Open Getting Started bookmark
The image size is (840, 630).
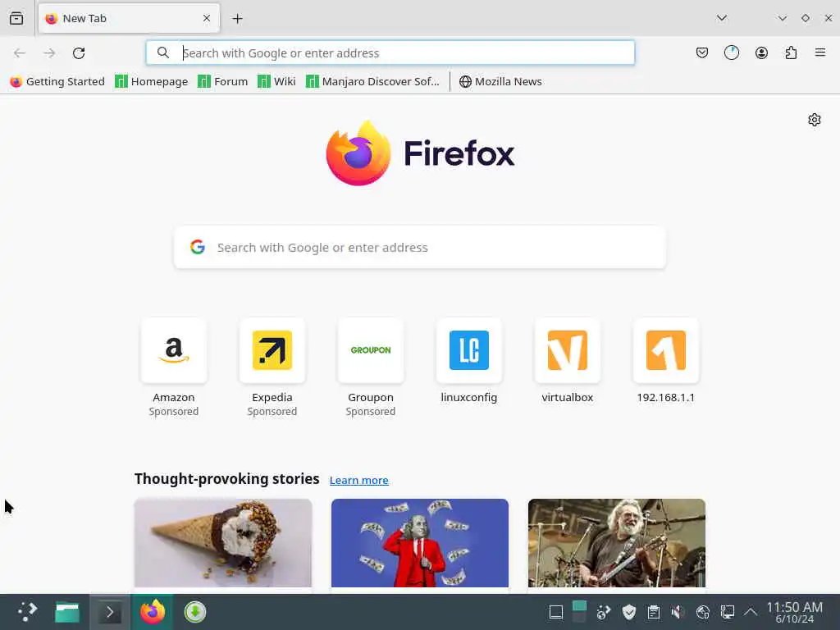tap(57, 81)
